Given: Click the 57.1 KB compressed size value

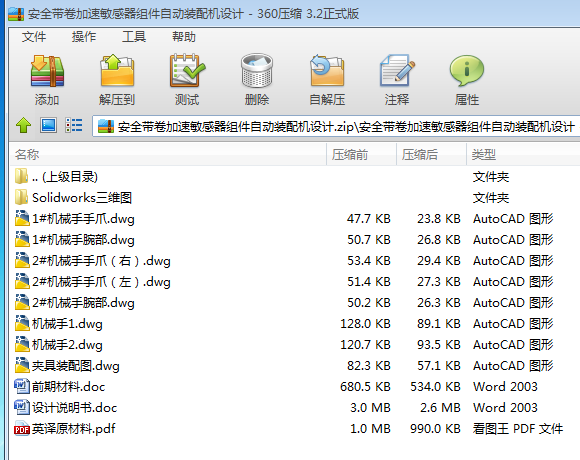Looking at the screenshot, I should click(x=439, y=366).
